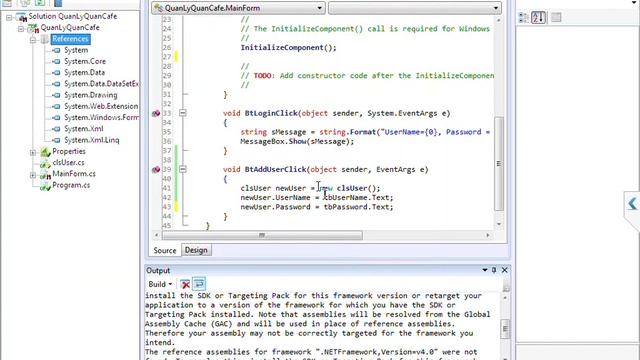
Task: Click the blue chevron flyout on right edge
Action: point(632,203)
